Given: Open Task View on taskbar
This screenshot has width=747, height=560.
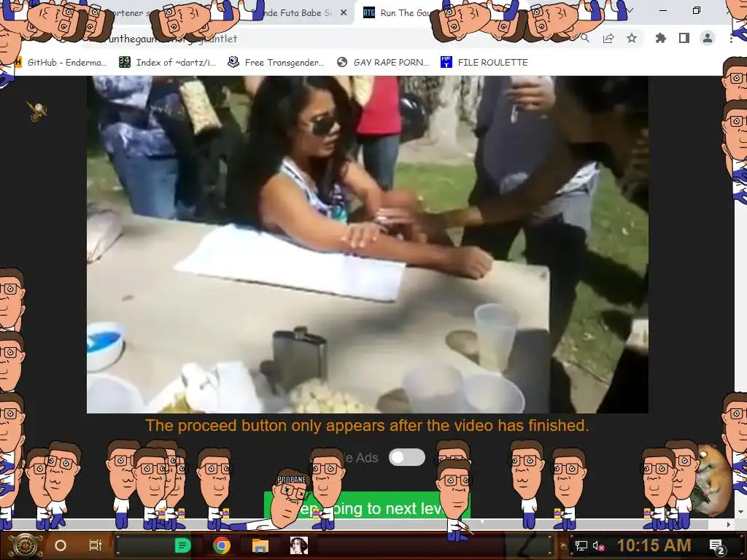Looking at the screenshot, I should pos(96,545).
